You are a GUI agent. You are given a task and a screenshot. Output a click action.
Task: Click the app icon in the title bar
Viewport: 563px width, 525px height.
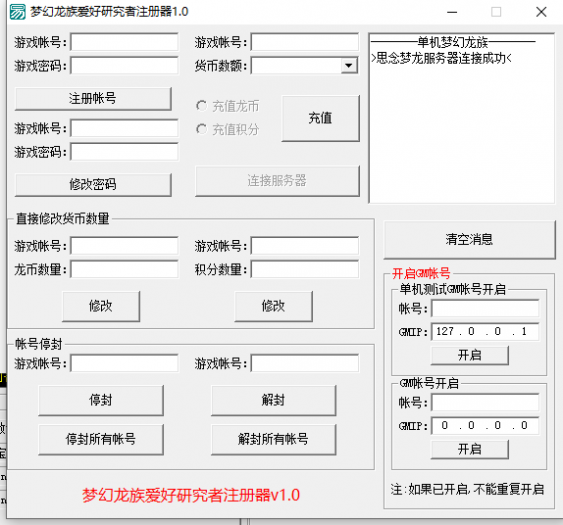tap(17, 12)
